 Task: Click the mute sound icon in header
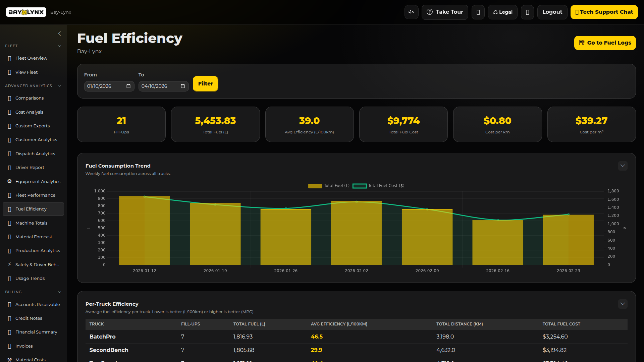point(411,12)
